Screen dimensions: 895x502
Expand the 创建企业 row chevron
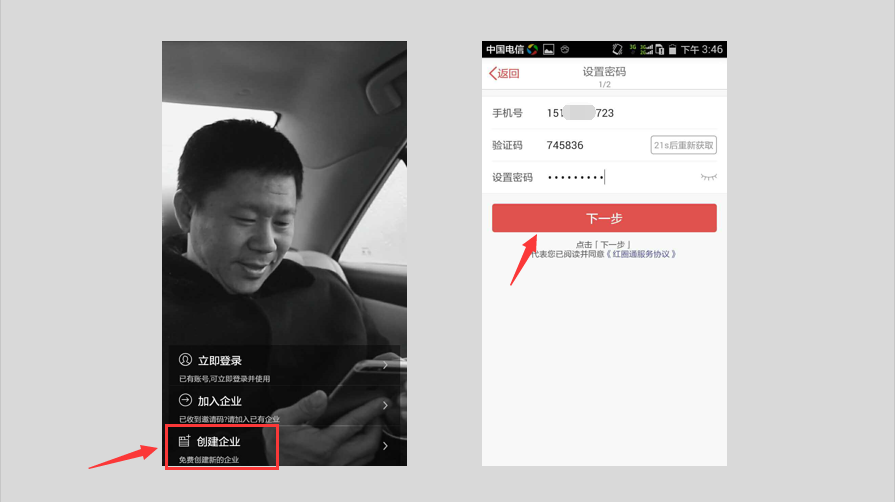385,446
